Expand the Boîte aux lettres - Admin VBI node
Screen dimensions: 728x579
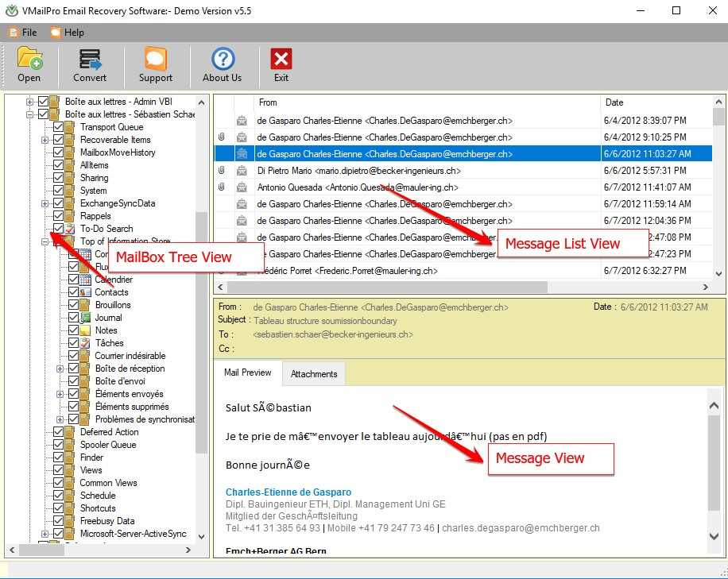pos(30,102)
